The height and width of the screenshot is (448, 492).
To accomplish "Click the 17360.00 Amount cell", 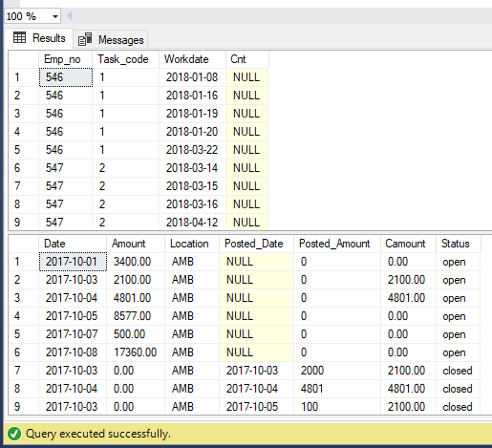I will click(x=136, y=352).
